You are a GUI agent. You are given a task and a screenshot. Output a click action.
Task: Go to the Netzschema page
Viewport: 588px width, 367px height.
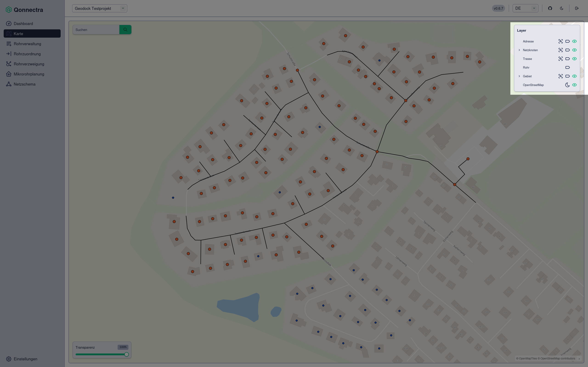24,84
